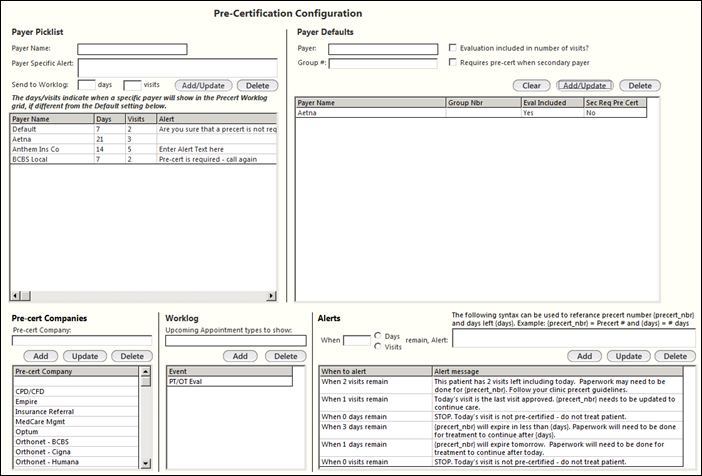Click Delete under Pre-cert Companies
702x476 pixels.
click(132, 356)
